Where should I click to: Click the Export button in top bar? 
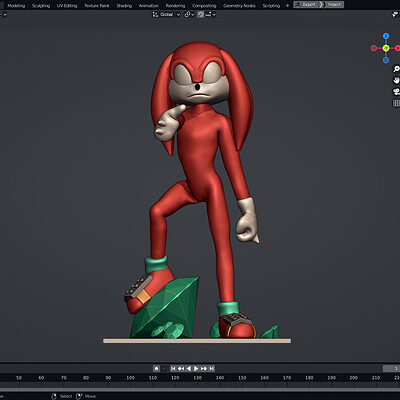(x=306, y=5)
